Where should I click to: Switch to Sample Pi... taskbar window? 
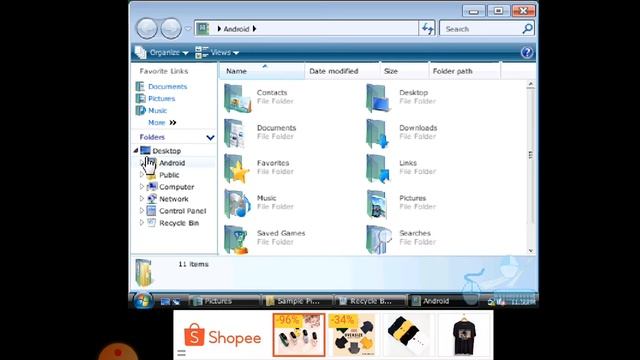point(297,301)
